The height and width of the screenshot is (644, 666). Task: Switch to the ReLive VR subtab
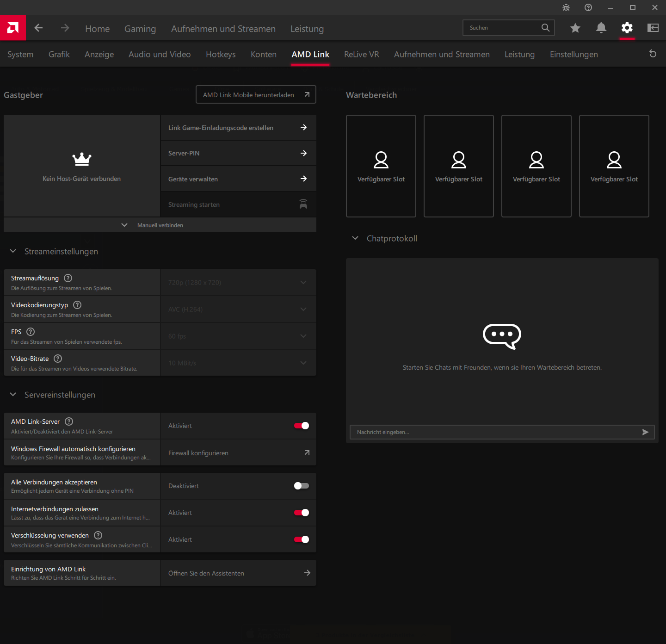pyautogui.click(x=362, y=55)
